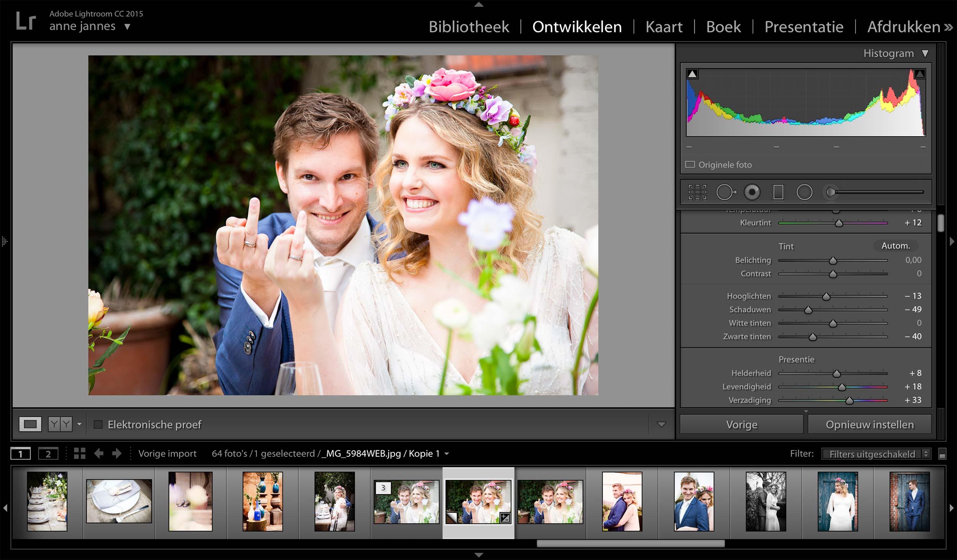Image resolution: width=957 pixels, height=560 pixels.
Task: Open the Bibliotheek module
Action: (x=469, y=27)
